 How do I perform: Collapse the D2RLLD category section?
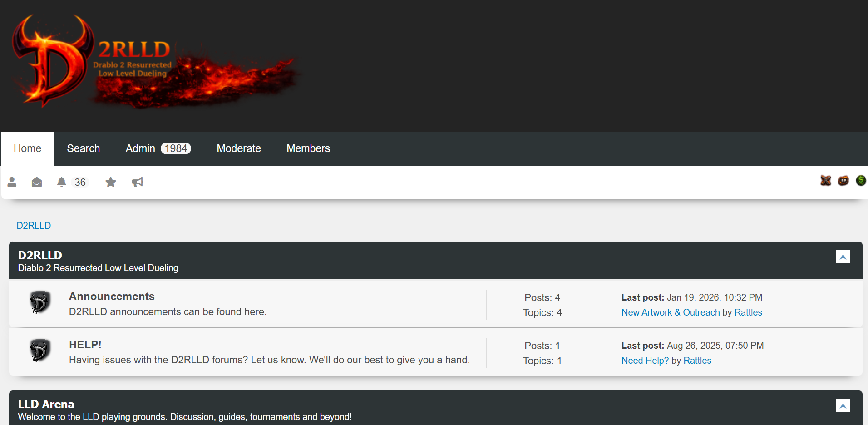click(x=843, y=257)
